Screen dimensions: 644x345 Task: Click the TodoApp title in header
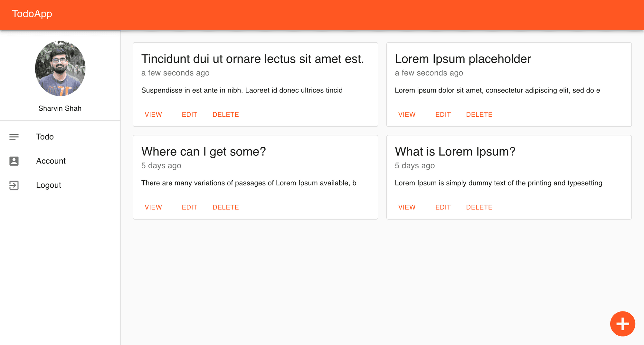tap(32, 14)
